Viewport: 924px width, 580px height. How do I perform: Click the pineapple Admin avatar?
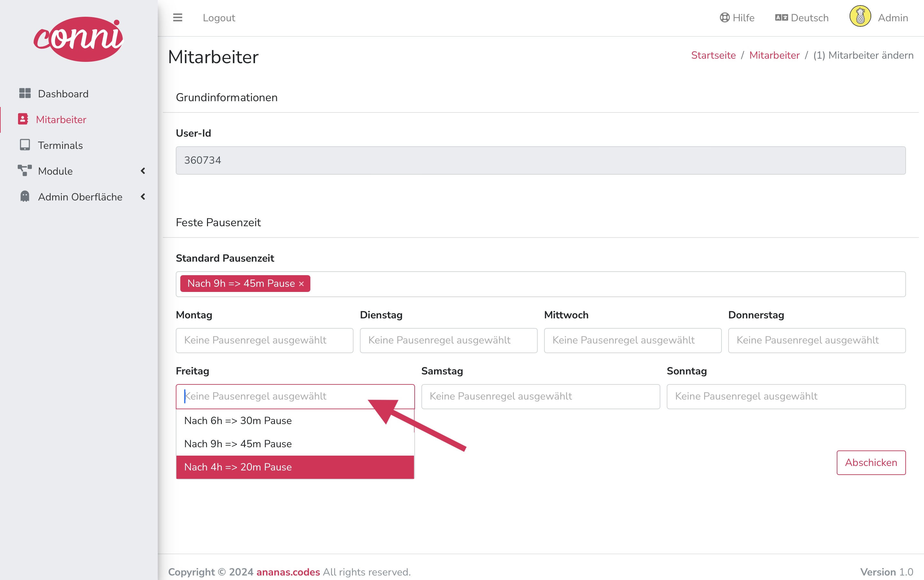860,16
